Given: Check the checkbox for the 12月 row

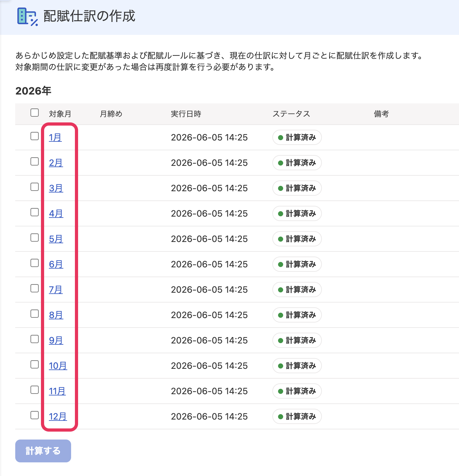Looking at the screenshot, I should (x=35, y=415).
